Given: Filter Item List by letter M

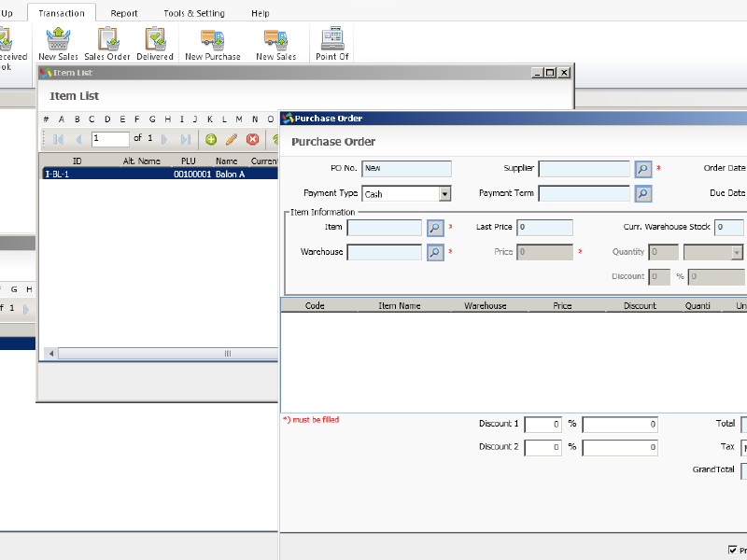Looking at the screenshot, I should (239, 119).
